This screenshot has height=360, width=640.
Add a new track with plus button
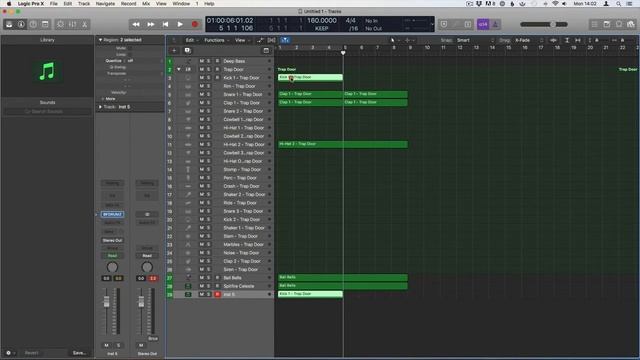pyautogui.click(x=174, y=51)
